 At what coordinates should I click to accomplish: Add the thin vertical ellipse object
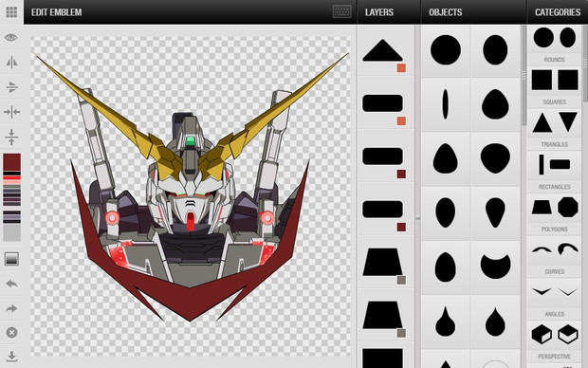(445, 104)
